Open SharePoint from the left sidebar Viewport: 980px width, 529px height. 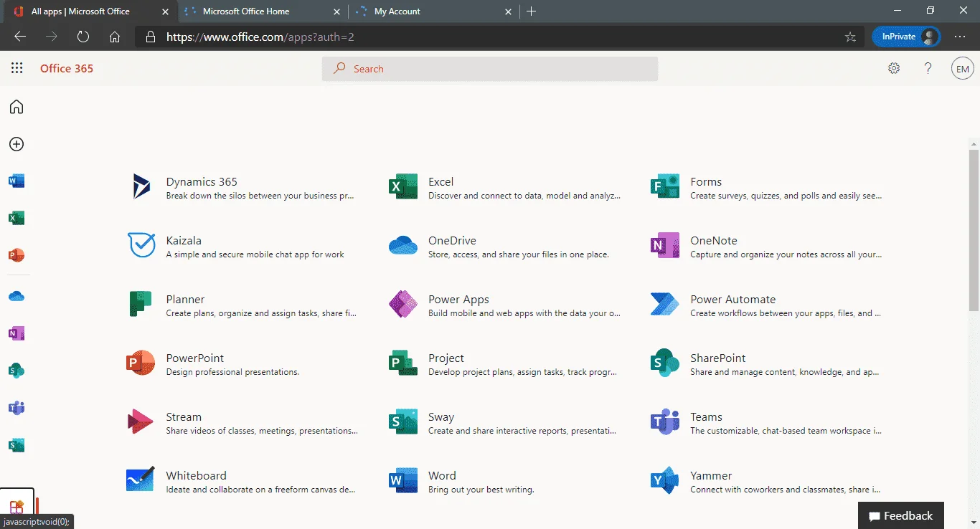coord(17,371)
